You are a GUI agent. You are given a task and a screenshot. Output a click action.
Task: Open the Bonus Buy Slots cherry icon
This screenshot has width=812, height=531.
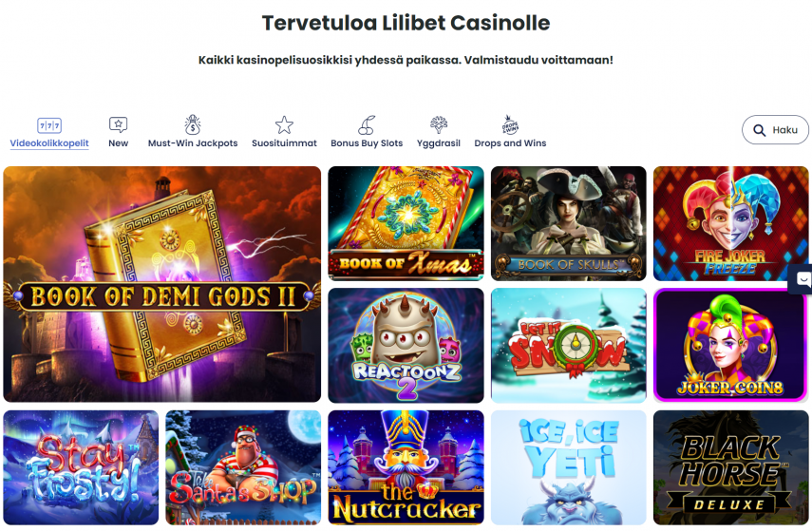pyautogui.click(x=367, y=124)
